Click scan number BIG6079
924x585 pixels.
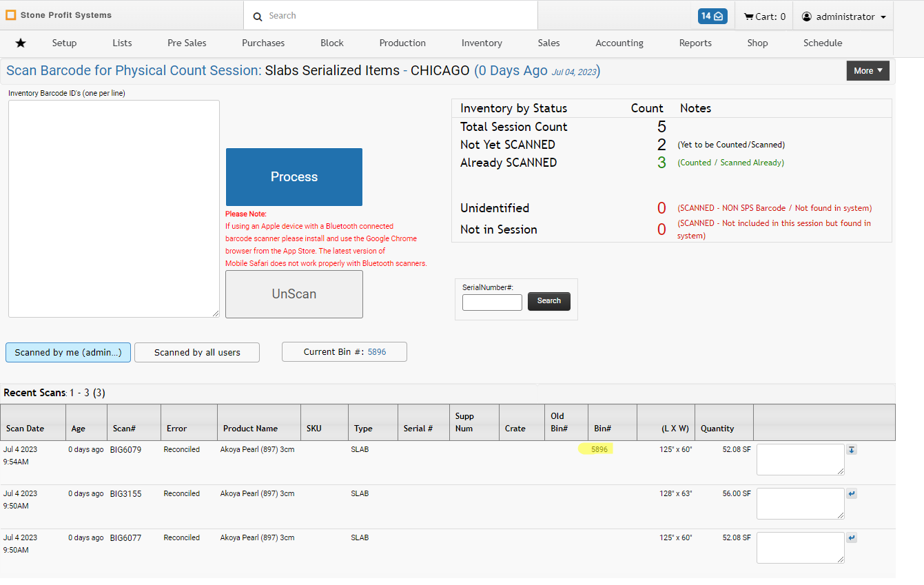tap(125, 450)
